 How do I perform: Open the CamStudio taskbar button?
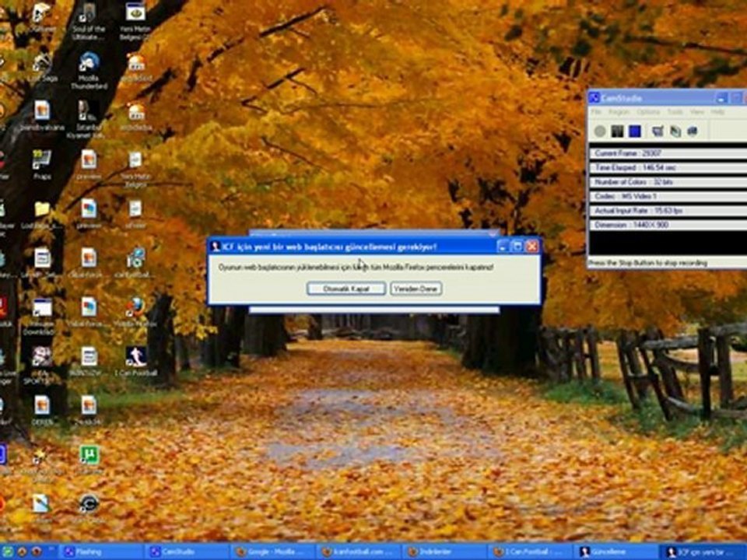(187, 552)
